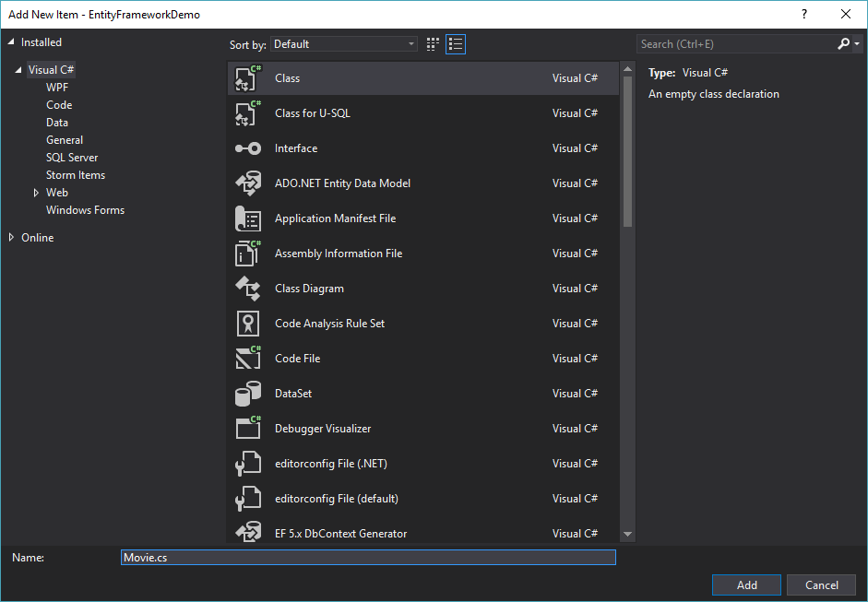Image resolution: width=868 pixels, height=602 pixels.
Task: Click the Interface template name
Action: point(296,148)
